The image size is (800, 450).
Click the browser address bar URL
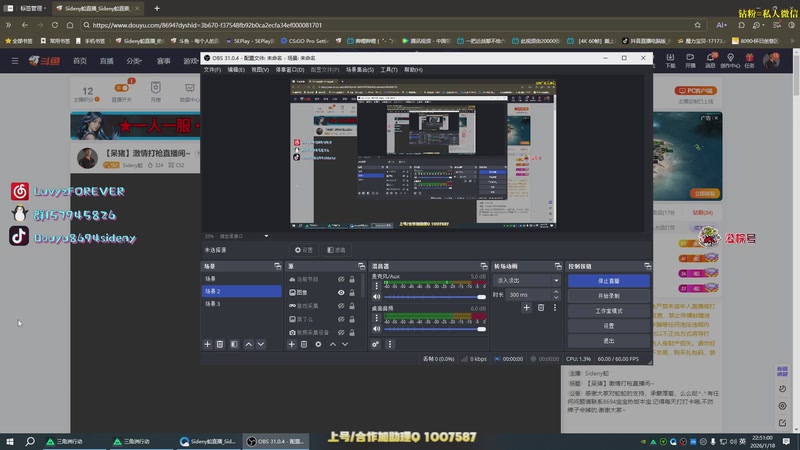[207, 25]
